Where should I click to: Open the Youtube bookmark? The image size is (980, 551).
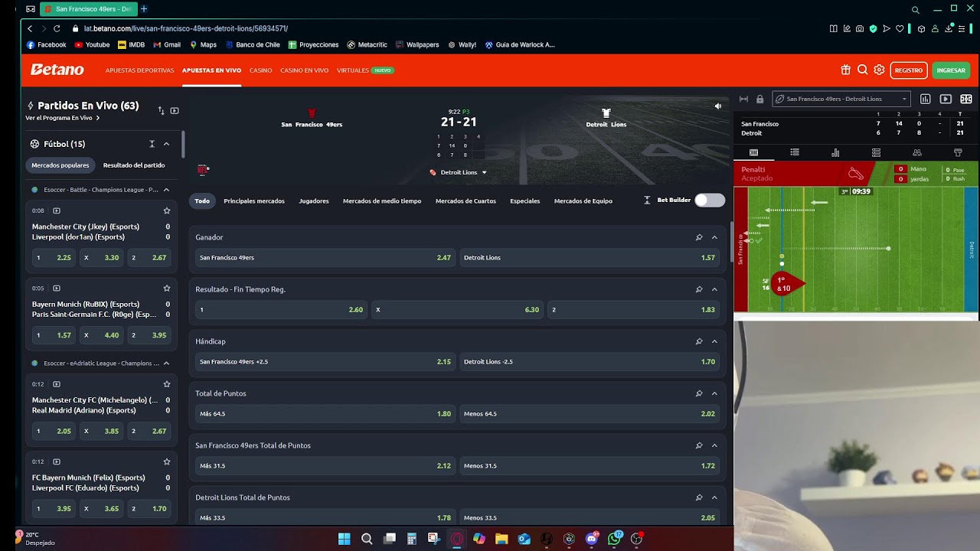[x=92, y=45]
